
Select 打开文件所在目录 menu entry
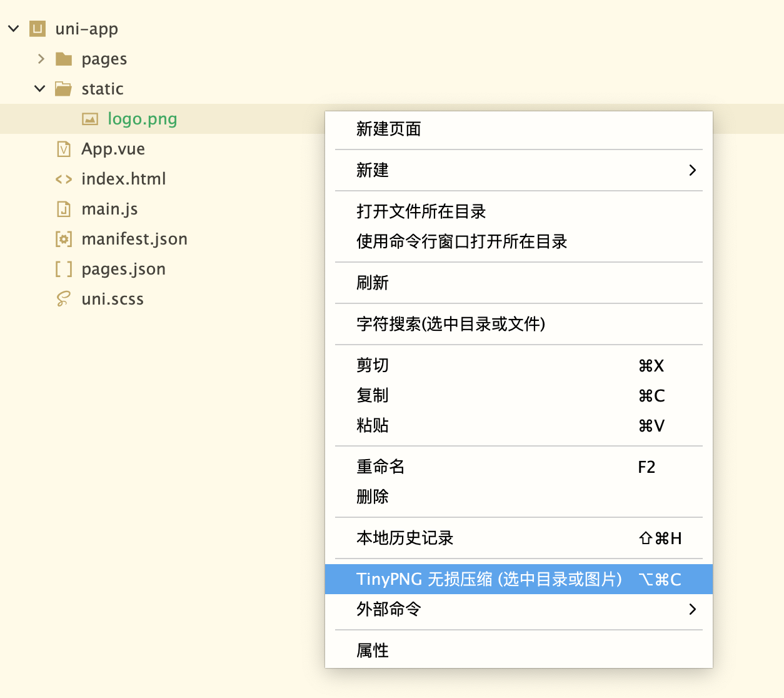point(519,211)
